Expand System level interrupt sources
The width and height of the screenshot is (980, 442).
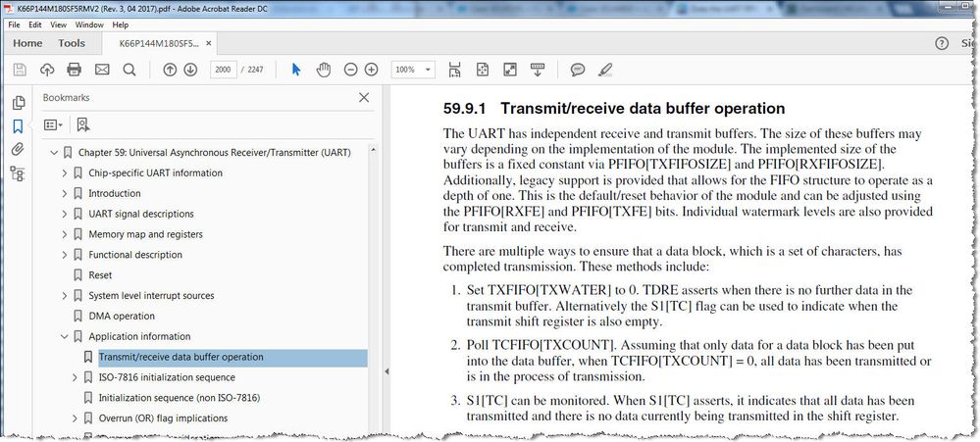(x=65, y=295)
